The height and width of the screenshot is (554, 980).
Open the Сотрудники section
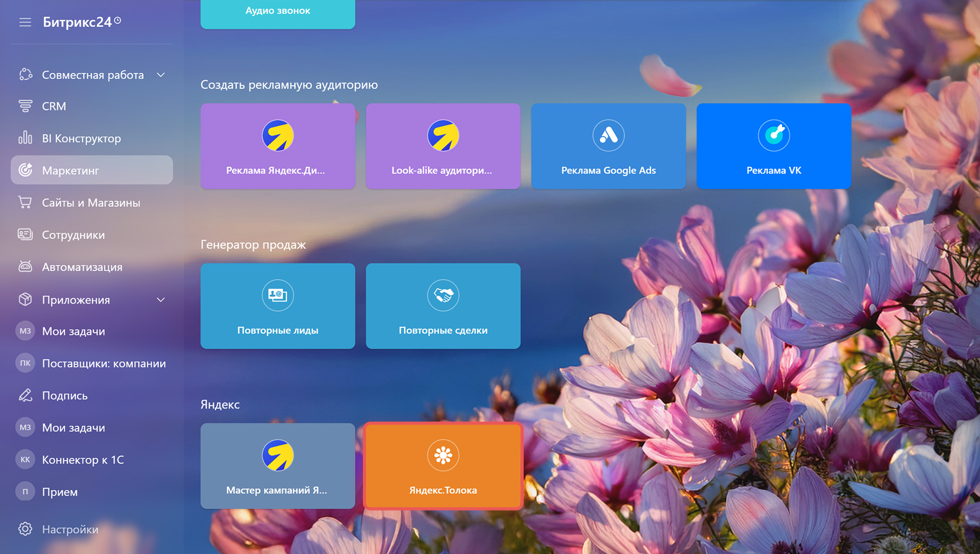click(x=73, y=235)
